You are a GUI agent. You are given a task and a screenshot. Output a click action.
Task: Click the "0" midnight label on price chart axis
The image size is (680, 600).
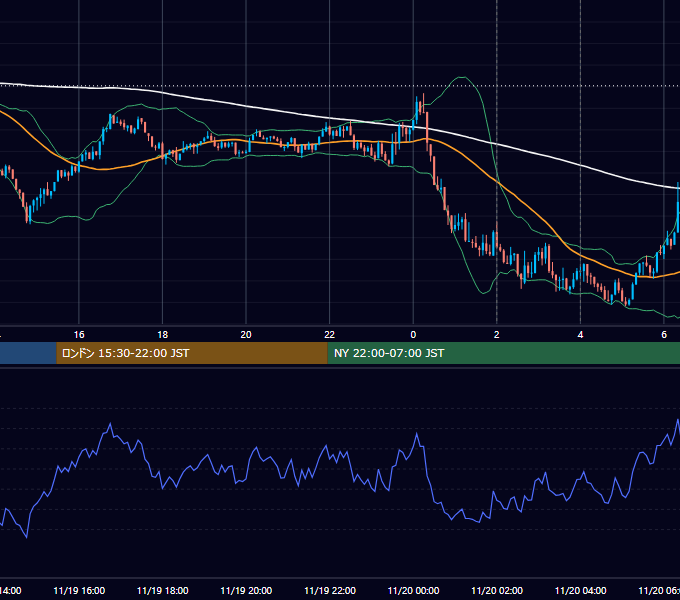coord(413,335)
